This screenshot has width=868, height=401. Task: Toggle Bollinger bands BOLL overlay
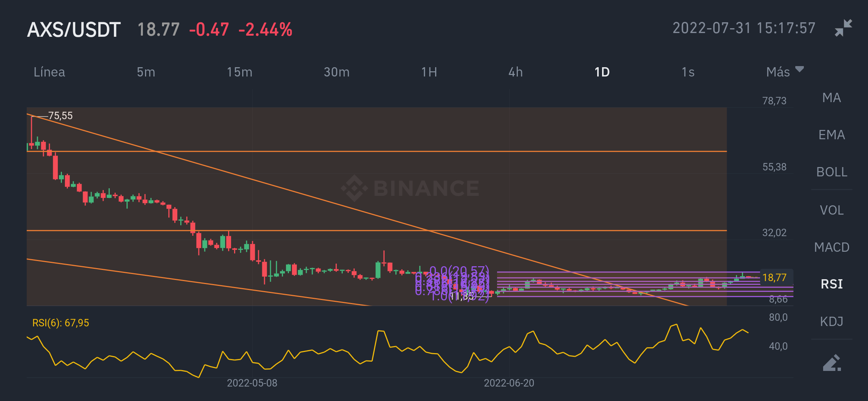[832, 172]
